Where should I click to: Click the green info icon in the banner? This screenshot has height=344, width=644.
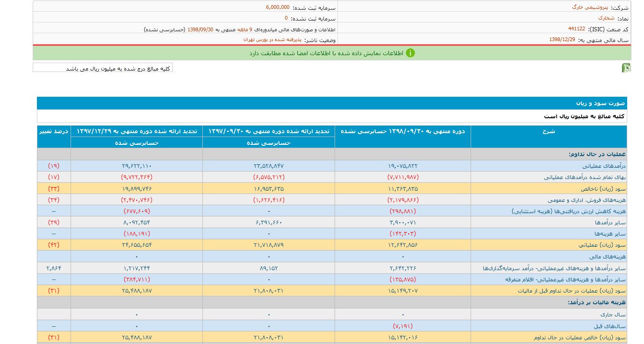coord(410,53)
